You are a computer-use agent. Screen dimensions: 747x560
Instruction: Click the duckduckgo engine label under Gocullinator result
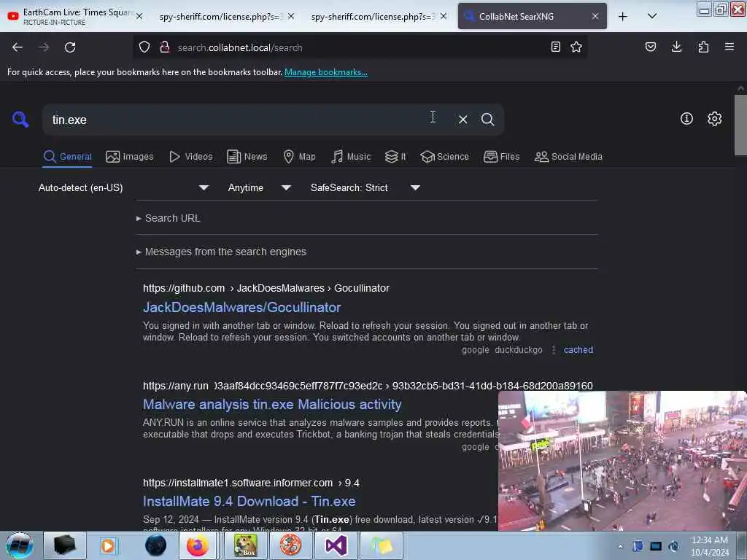coord(519,349)
